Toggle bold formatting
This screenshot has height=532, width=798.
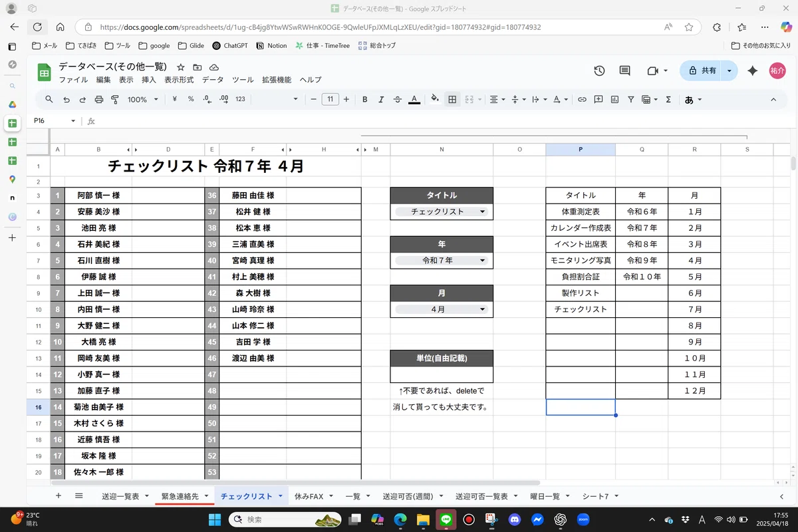point(364,100)
